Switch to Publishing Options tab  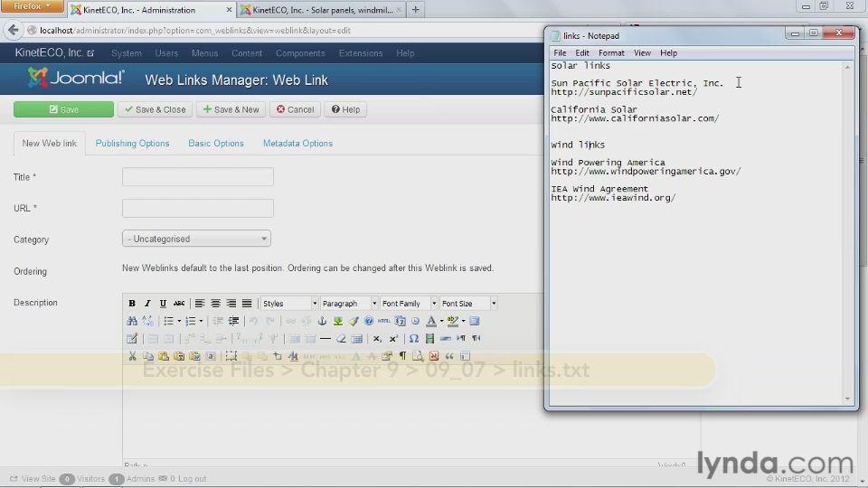tap(132, 144)
